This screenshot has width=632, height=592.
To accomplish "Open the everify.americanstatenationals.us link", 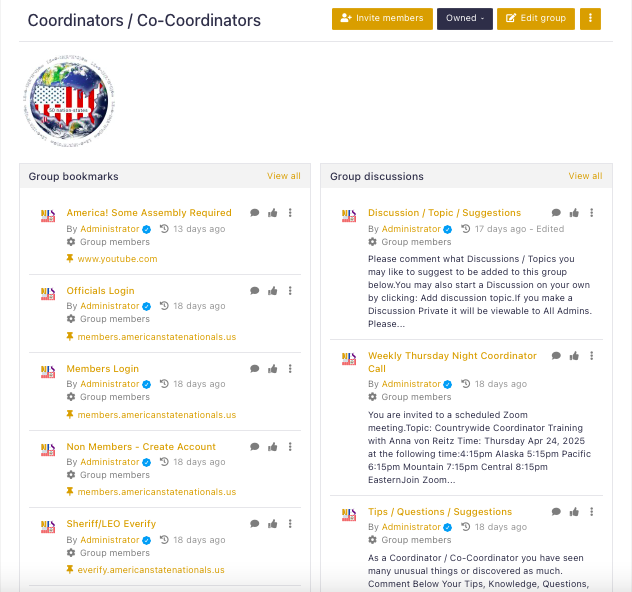I will coord(151,570).
